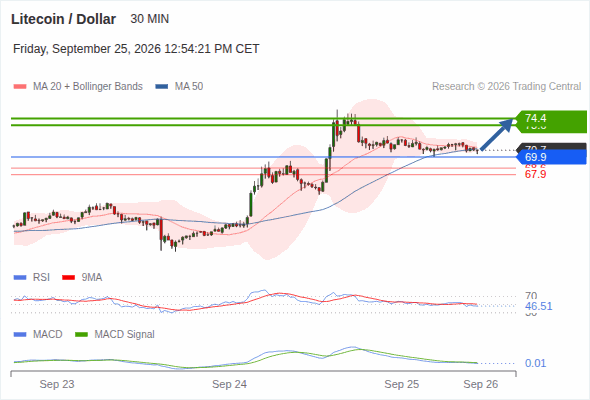Click the MACD blue legend swatch

click(20, 335)
